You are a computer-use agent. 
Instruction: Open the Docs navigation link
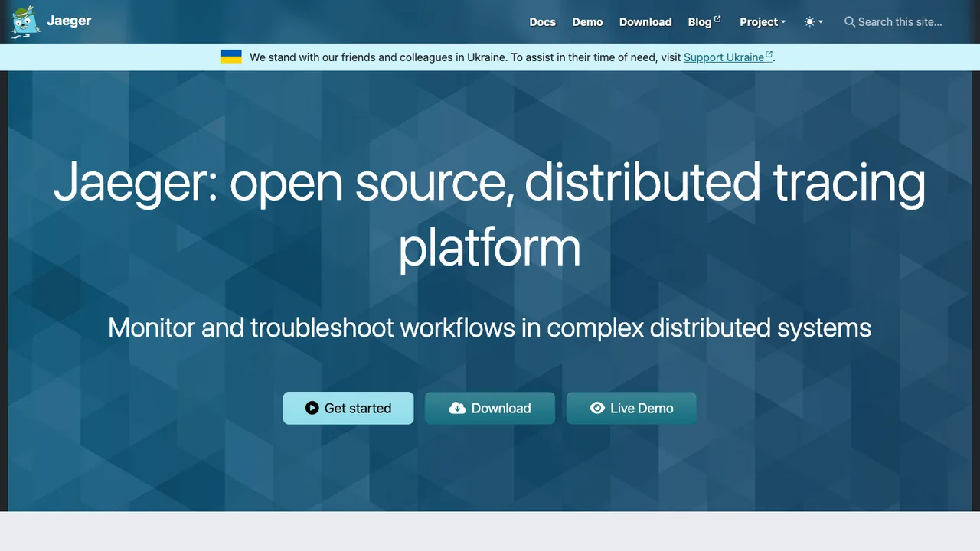pos(542,22)
